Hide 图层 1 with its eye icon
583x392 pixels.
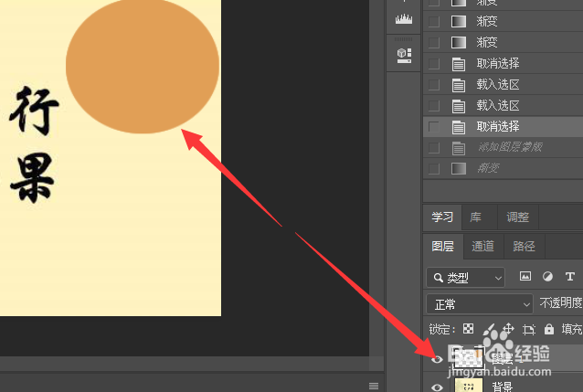437,359
